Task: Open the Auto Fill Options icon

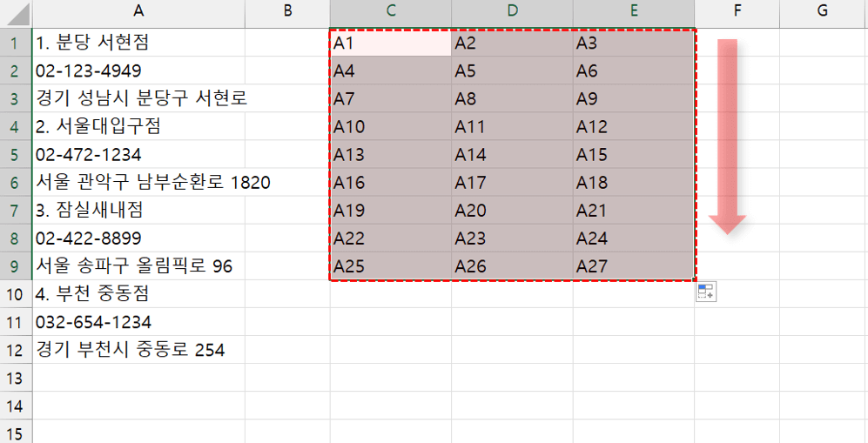Action: click(x=705, y=292)
